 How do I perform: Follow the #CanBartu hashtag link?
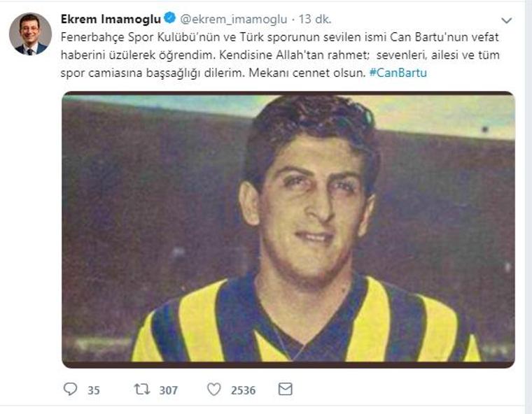pyautogui.click(x=398, y=73)
